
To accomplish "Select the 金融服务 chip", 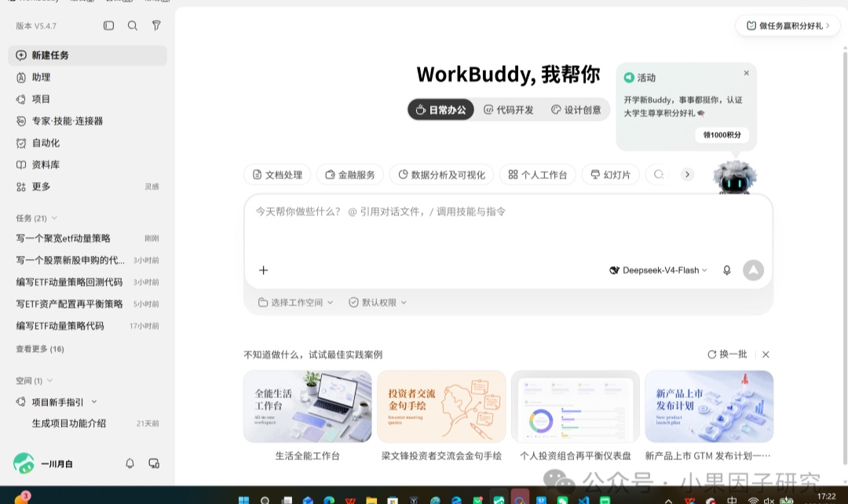I will (350, 174).
